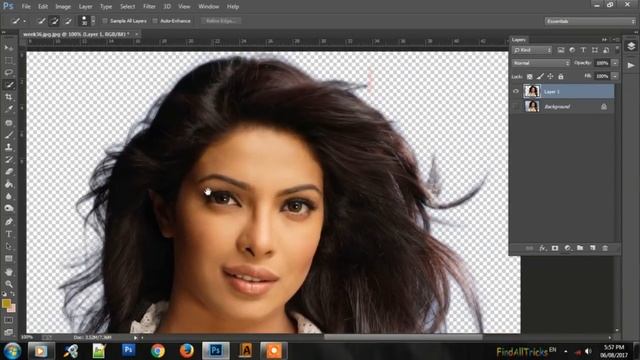The width and height of the screenshot is (640, 360).
Task: Select the Healing Brush tool
Action: (x=9, y=122)
